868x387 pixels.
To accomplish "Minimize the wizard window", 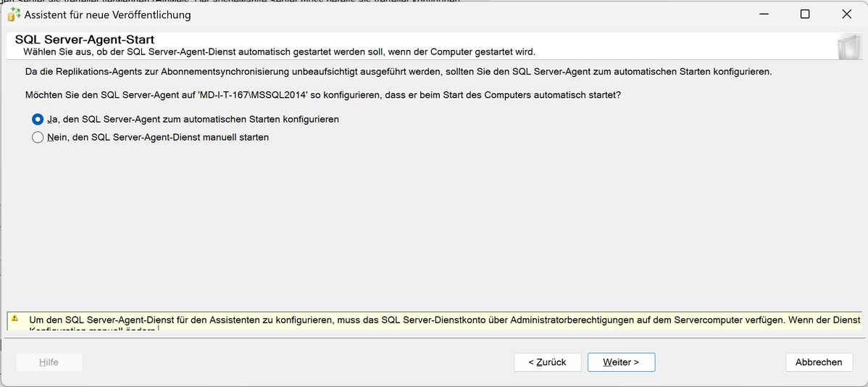I will [x=764, y=14].
